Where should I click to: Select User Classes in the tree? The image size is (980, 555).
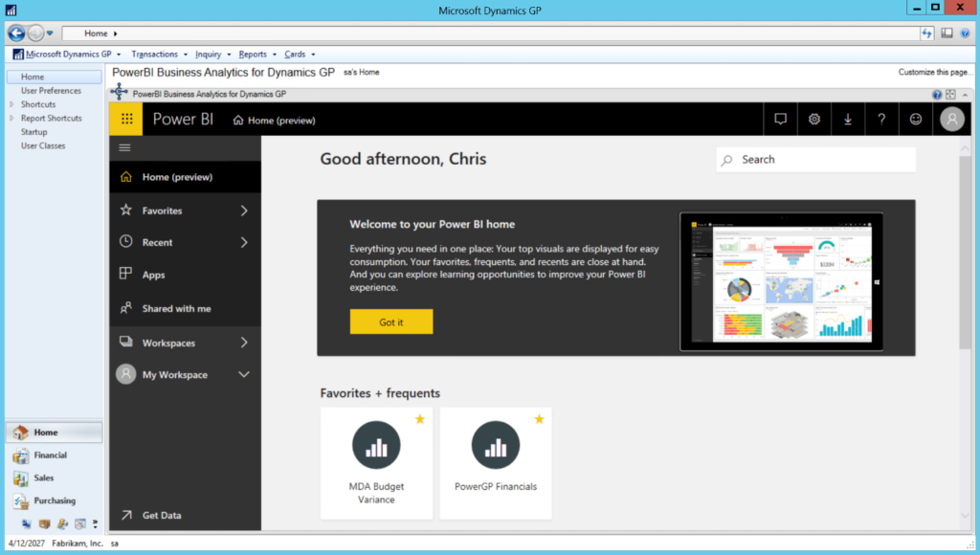pos(43,145)
